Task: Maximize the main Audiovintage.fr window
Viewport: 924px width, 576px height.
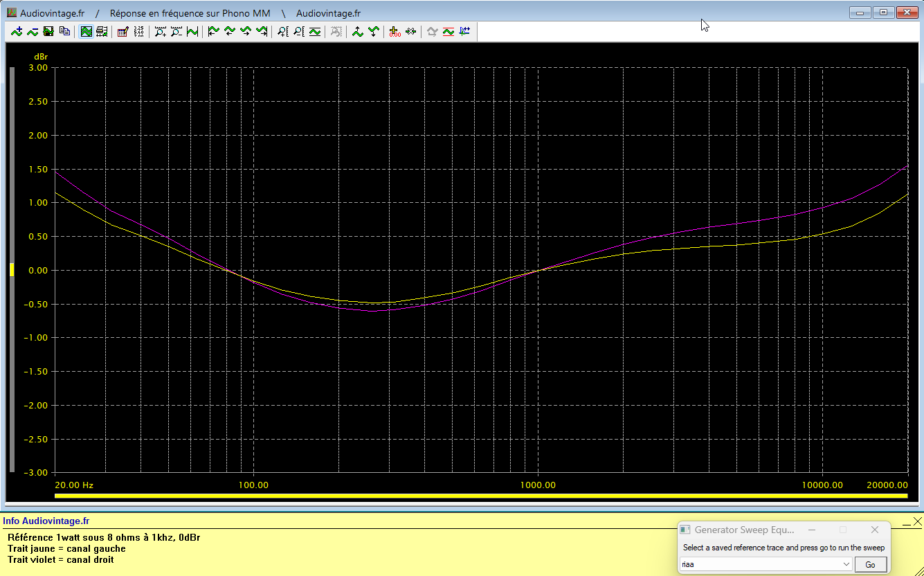Action: point(883,12)
